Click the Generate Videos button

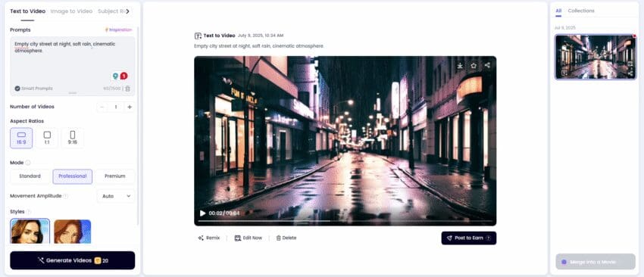[x=72, y=260]
